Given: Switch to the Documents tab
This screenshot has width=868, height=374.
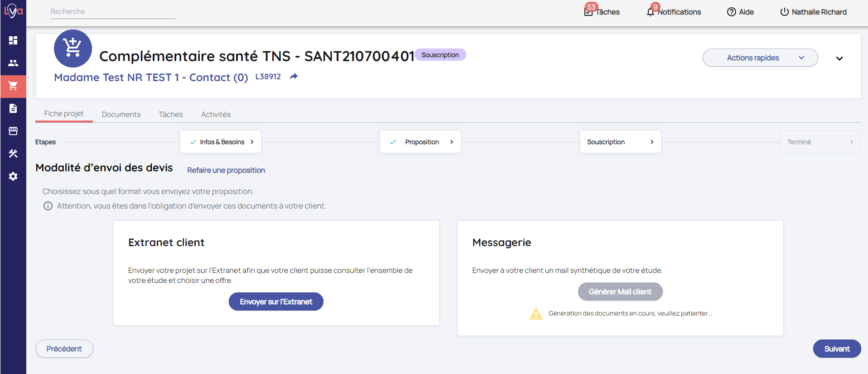Looking at the screenshot, I should coord(121,114).
